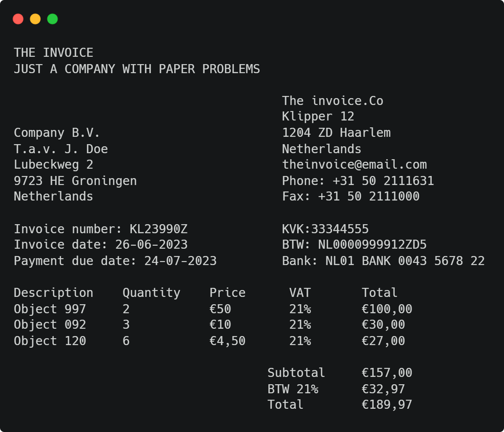
Task: Click the Description column header
Action: point(53,293)
